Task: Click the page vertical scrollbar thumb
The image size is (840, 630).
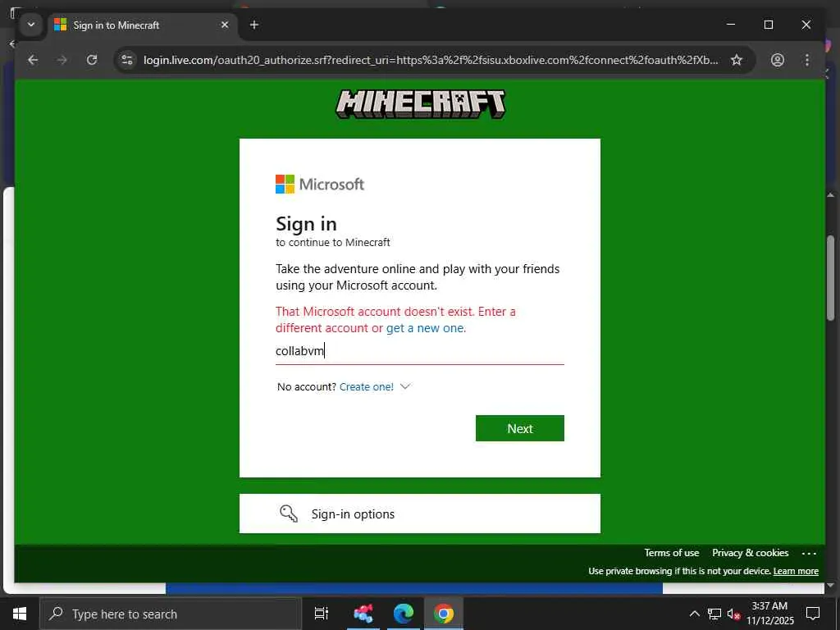Action: [x=830, y=279]
